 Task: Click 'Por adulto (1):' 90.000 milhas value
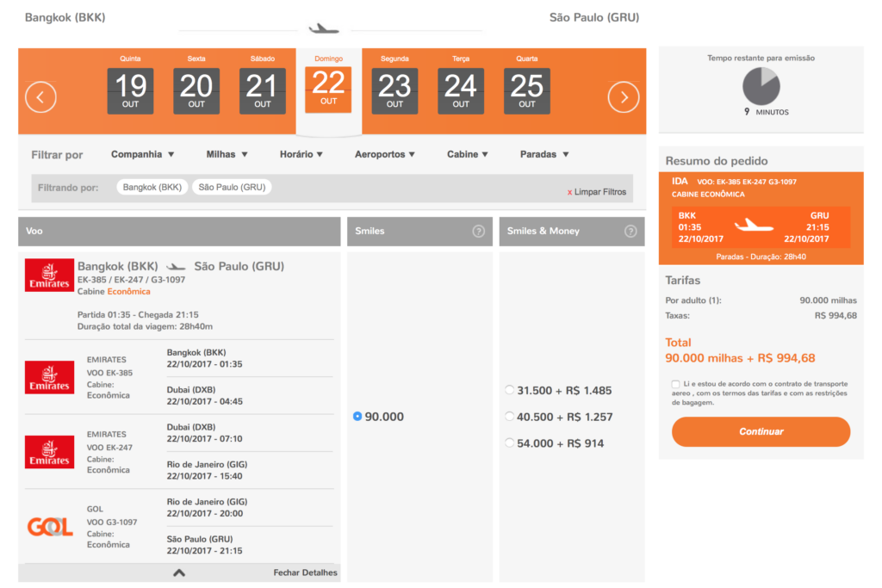point(828,300)
